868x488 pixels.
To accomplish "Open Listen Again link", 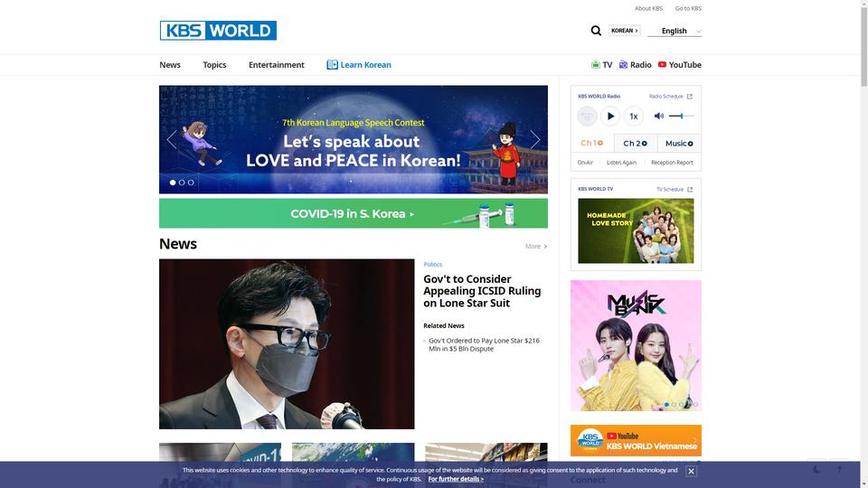I will coord(622,163).
